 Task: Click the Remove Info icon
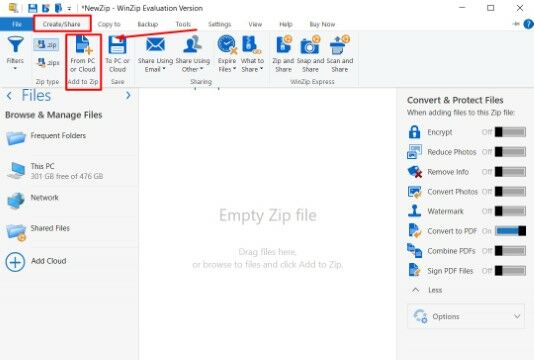coord(415,172)
